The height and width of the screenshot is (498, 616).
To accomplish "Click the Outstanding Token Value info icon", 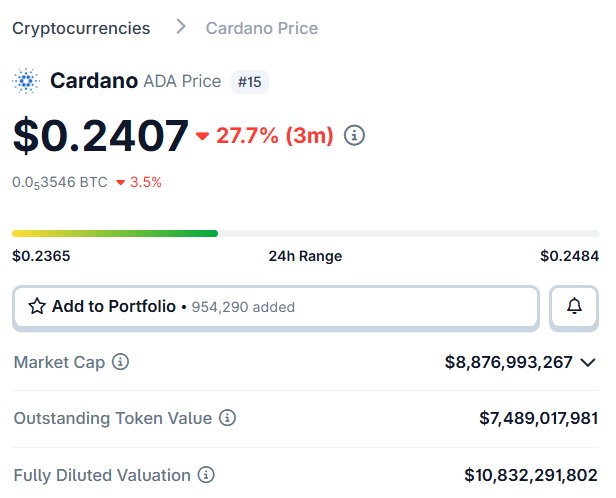I will [x=228, y=418].
